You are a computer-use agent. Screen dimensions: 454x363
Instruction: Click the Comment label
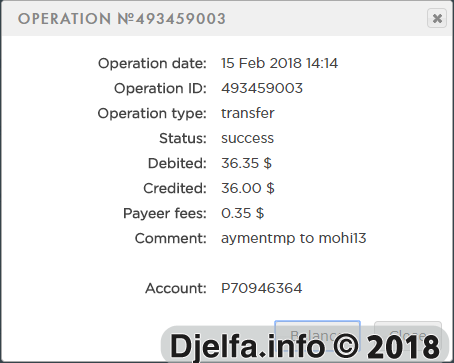[171, 238]
